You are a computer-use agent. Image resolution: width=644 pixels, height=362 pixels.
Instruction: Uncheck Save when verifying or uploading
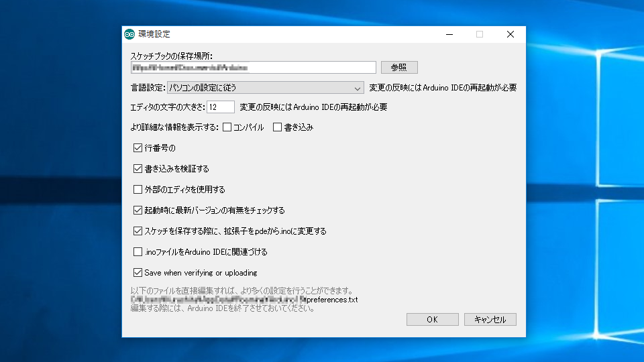click(x=138, y=273)
